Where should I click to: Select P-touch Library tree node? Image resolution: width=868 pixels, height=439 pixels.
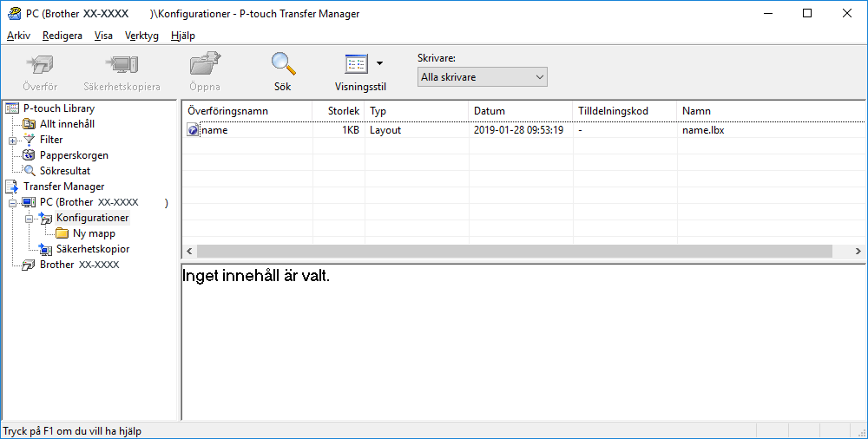(59, 108)
